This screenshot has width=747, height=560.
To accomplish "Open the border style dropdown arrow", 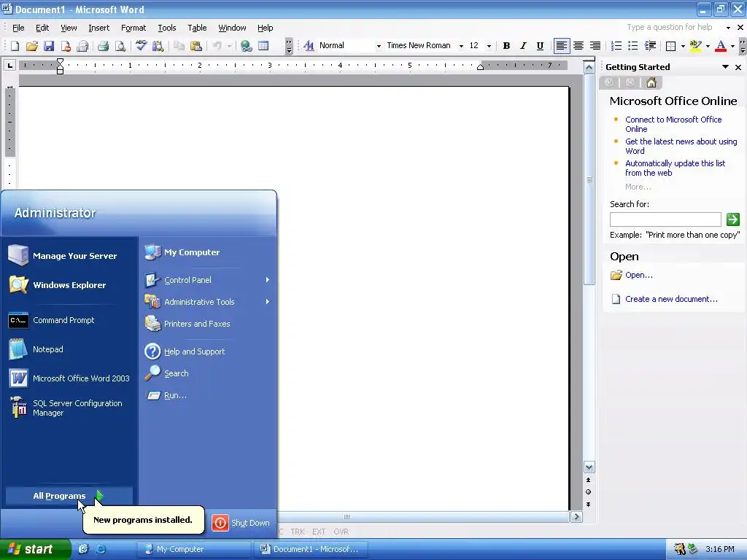I will click(683, 46).
